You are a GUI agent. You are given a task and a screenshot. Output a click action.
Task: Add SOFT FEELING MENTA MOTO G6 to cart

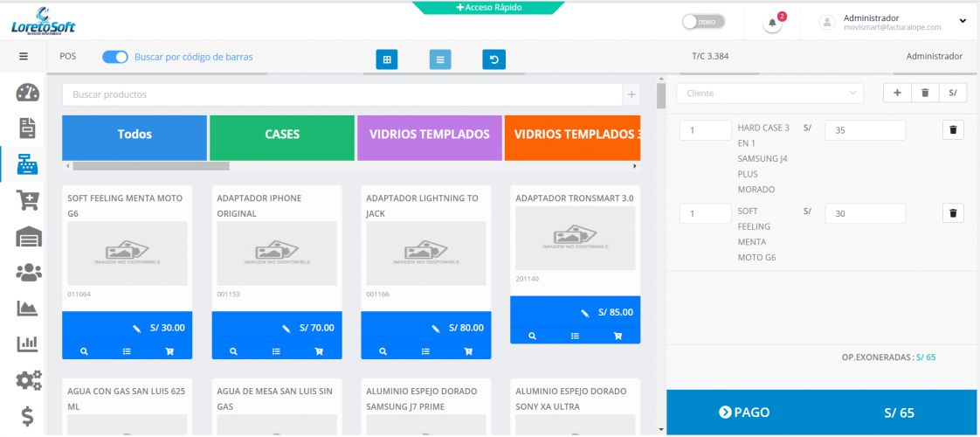tap(169, 350)
